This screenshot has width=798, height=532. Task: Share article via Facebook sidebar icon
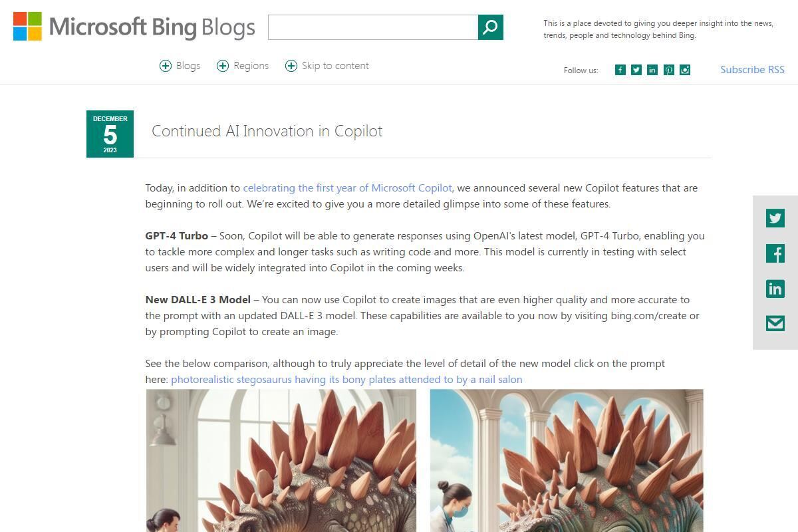[x=775, y=253]
